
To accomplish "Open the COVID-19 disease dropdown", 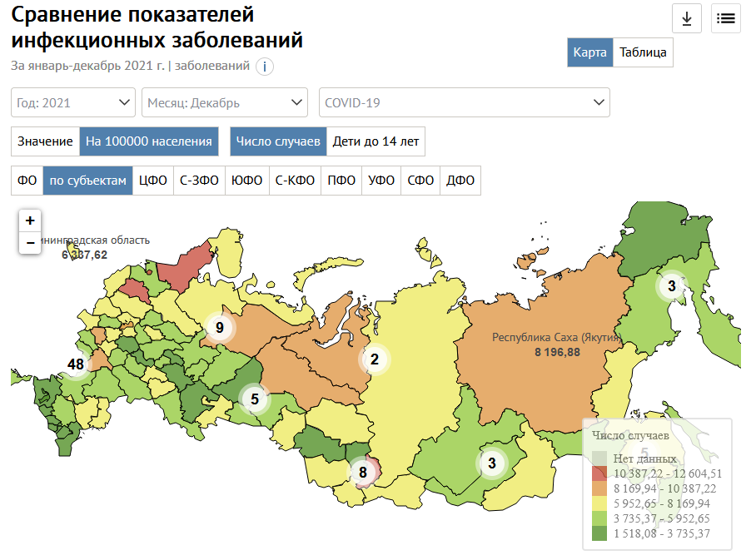I will [x=465, y=102].
